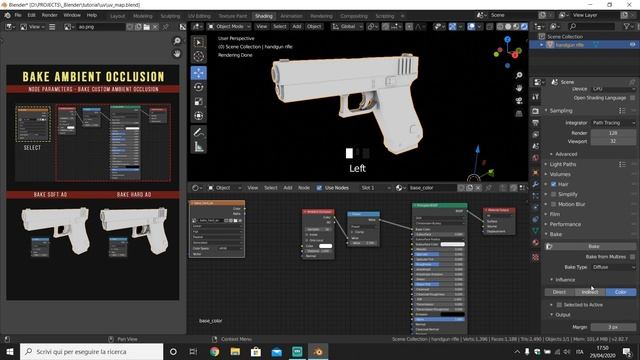Activate the Scale tool in the viewport

tap(199, 102)
